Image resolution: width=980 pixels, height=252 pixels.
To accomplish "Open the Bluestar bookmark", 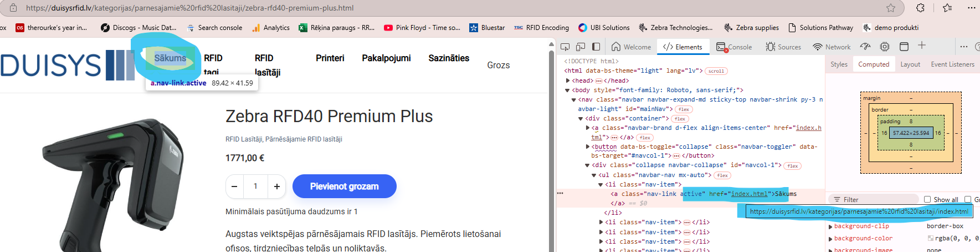I will (487, 28).
